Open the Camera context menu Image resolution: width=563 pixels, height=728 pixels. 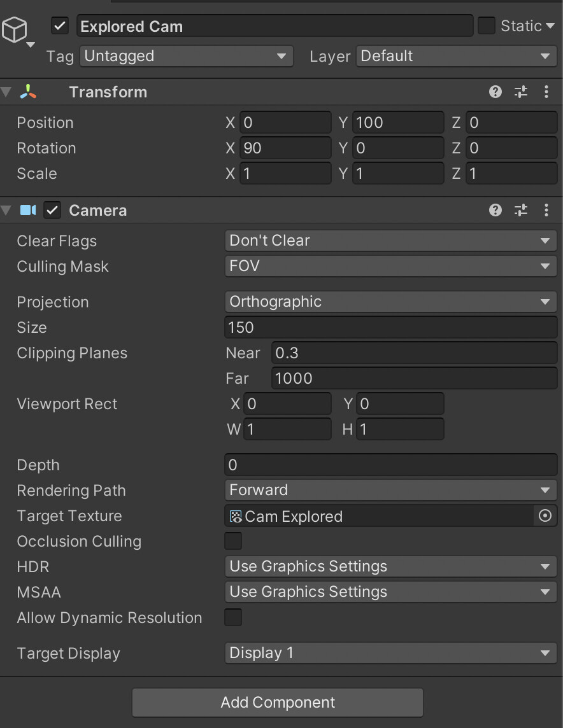click(546, 210)
